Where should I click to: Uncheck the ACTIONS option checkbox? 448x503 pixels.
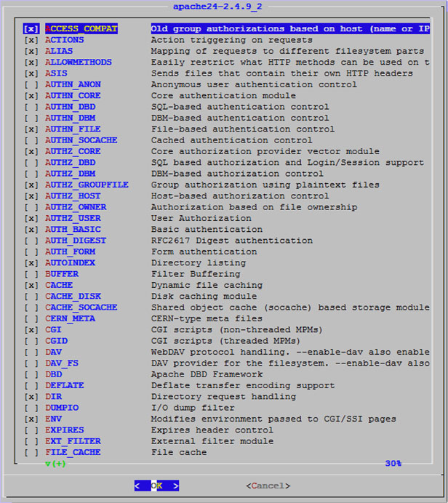(x=31, y=40)
